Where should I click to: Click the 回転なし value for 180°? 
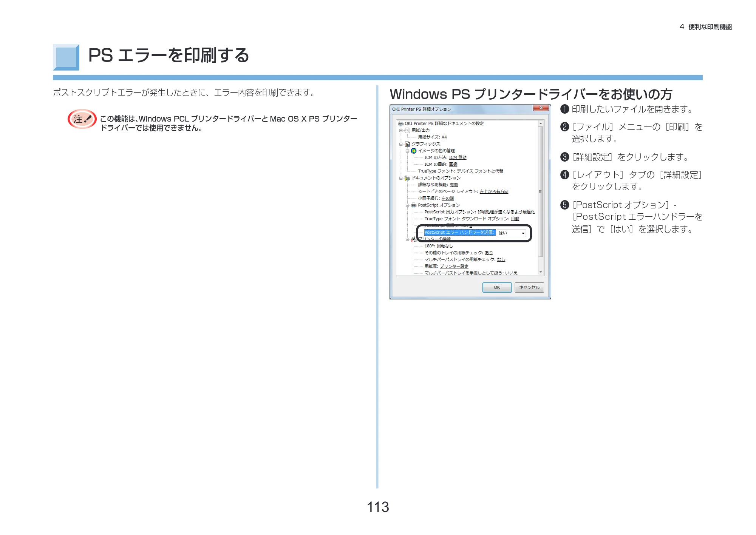445,246
